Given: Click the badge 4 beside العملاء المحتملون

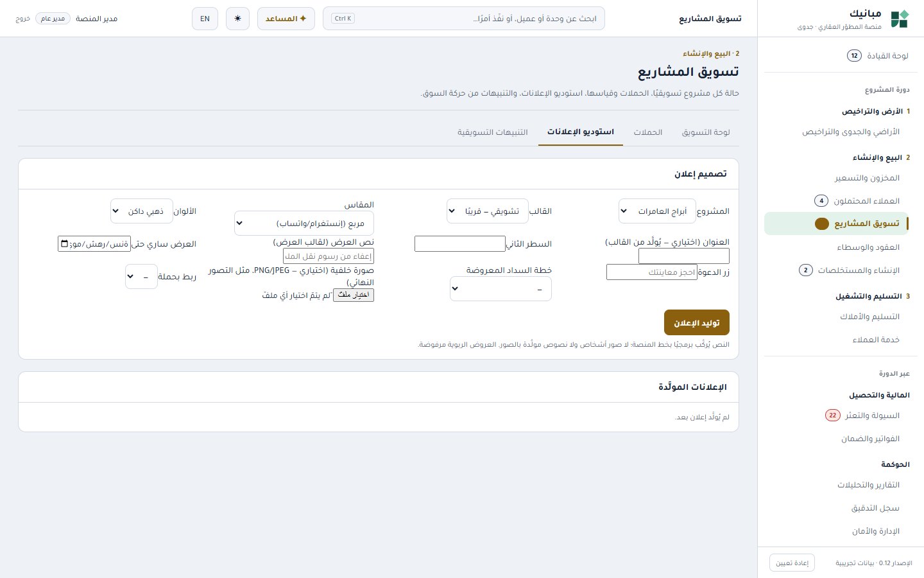Looking at the screenshot, I should coord(821,201).
